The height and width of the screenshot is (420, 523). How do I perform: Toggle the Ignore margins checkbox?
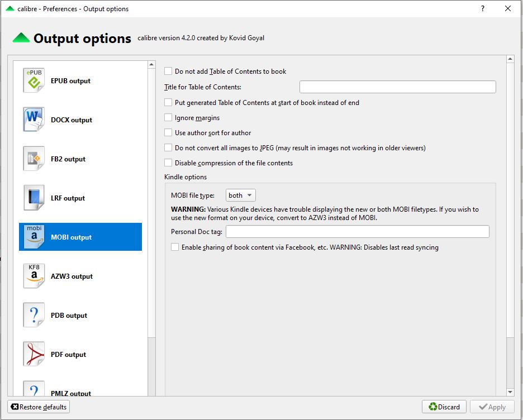tap(168, 117)
